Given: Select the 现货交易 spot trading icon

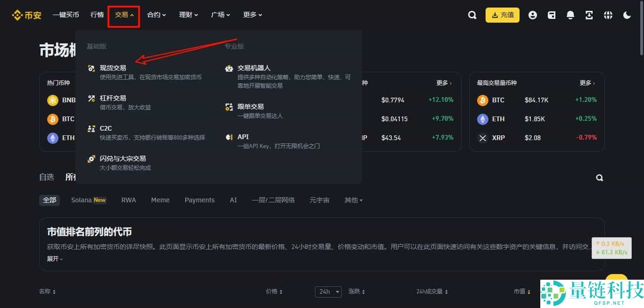Looking at the screenshot, I should (91, 68).
